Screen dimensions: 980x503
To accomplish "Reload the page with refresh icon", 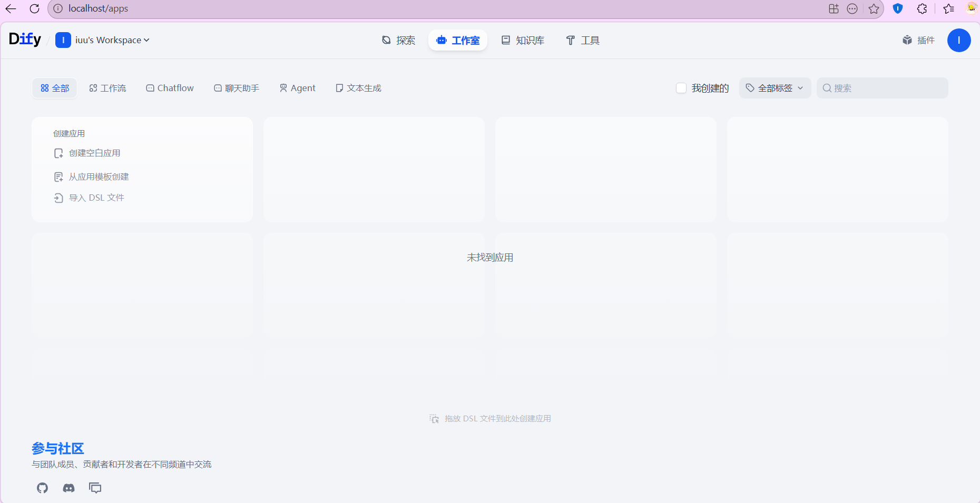I will pyautogui.click(x=34, y=8).
